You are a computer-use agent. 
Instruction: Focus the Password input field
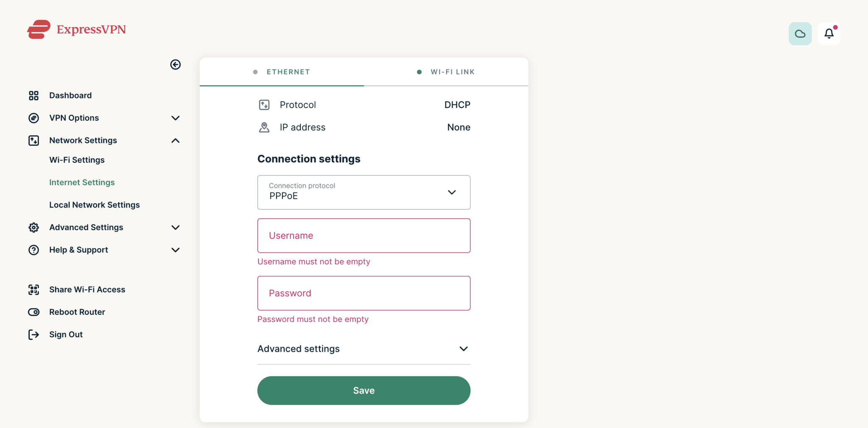click(364, 293)
